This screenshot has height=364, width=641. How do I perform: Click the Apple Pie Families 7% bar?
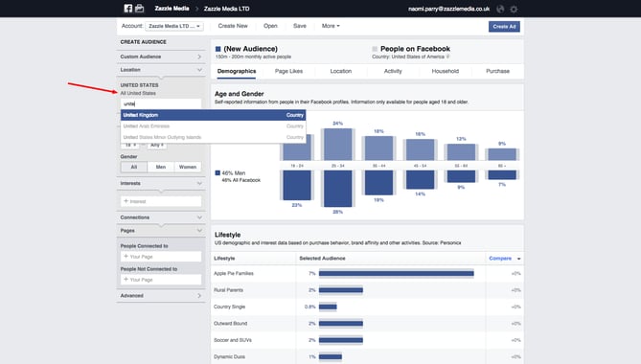tap(396, 273)
